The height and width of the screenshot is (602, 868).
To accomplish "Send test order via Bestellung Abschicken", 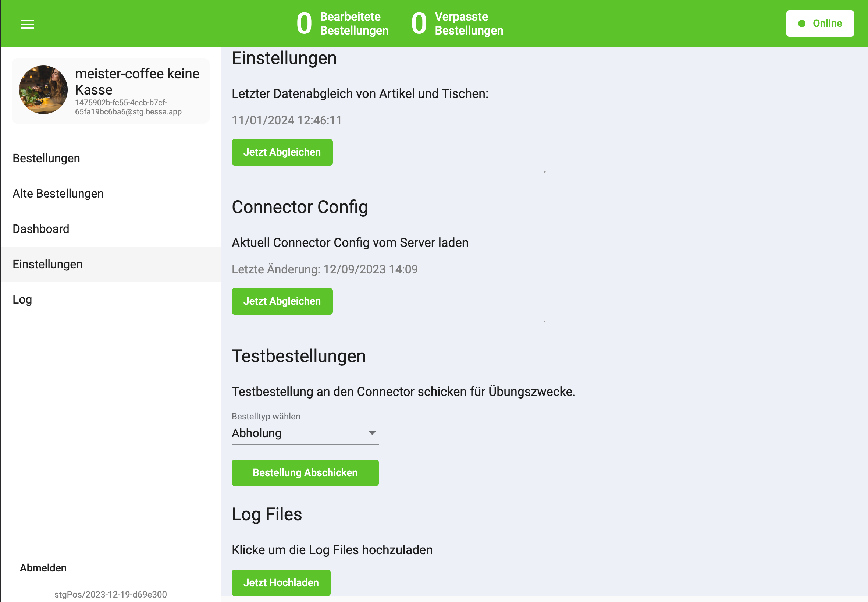I will tap(305, 472).
